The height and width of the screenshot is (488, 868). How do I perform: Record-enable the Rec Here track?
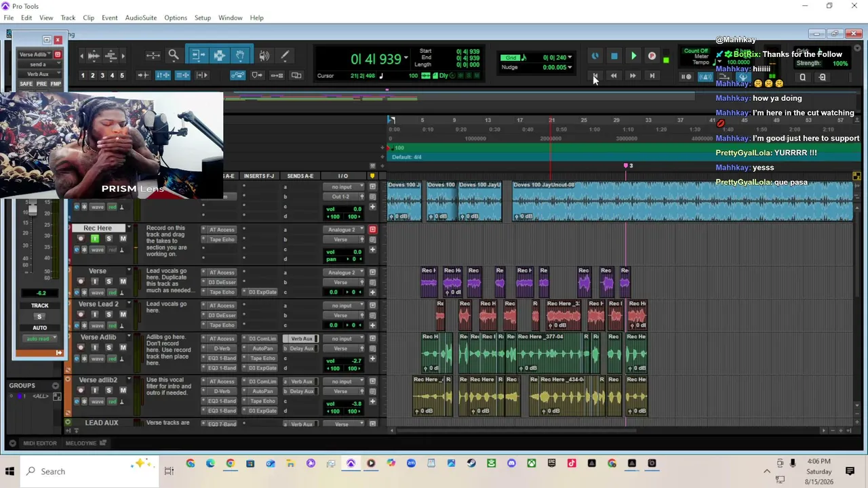(81, 239)
